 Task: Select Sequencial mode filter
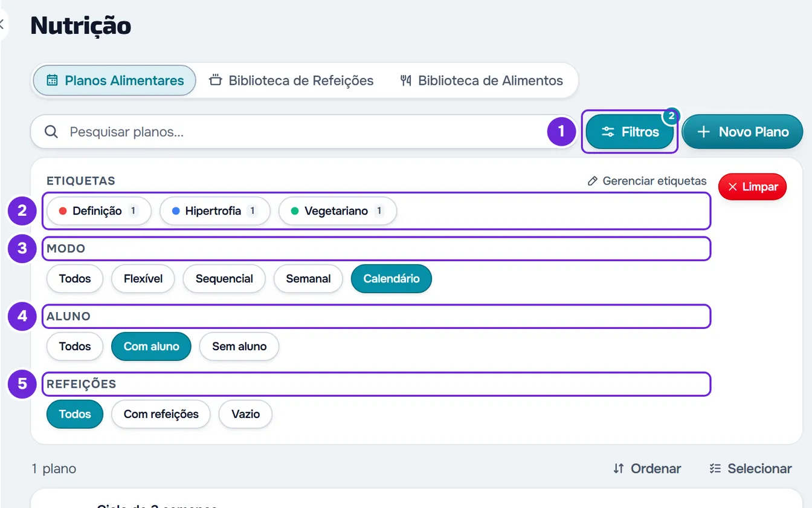coord(224,279)
